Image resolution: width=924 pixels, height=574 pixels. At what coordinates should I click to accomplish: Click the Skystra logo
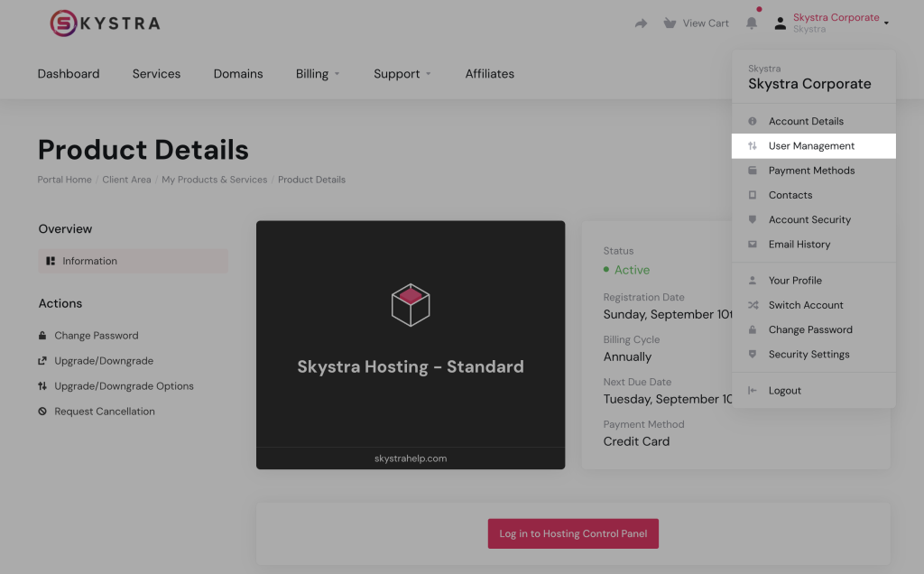(105, 23)
